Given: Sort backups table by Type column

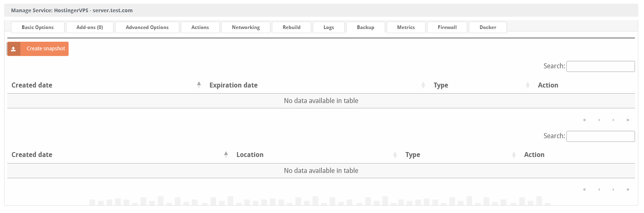Looking at the screenshot, I should tap(461, 155).
